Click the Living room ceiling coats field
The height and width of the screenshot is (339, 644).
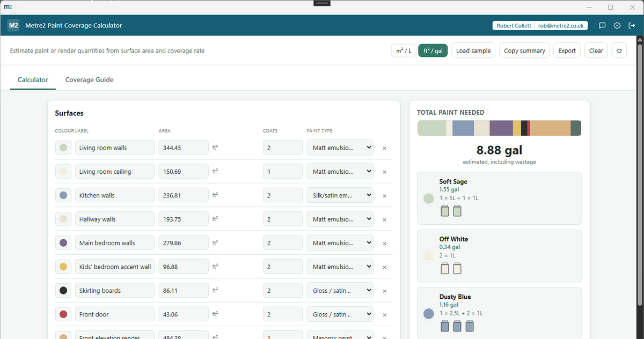283,172
